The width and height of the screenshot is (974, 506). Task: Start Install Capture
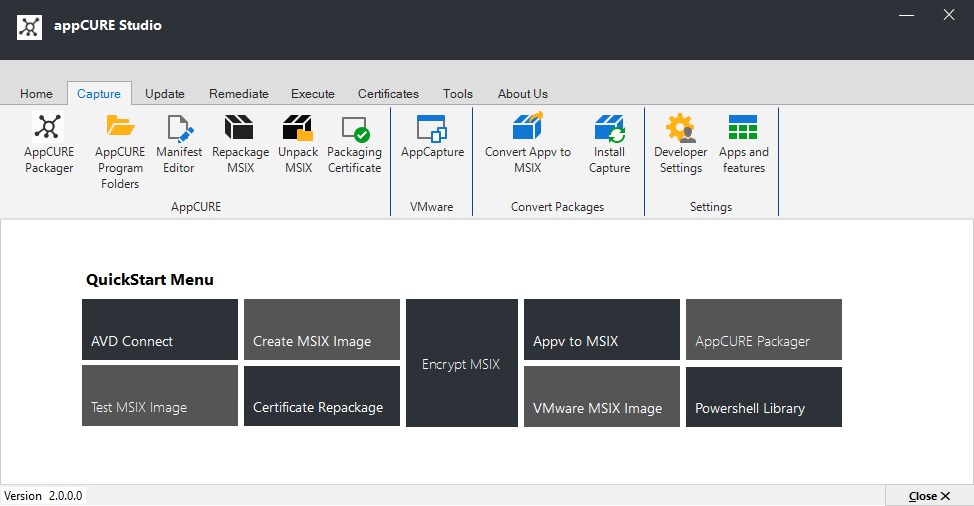609,143
